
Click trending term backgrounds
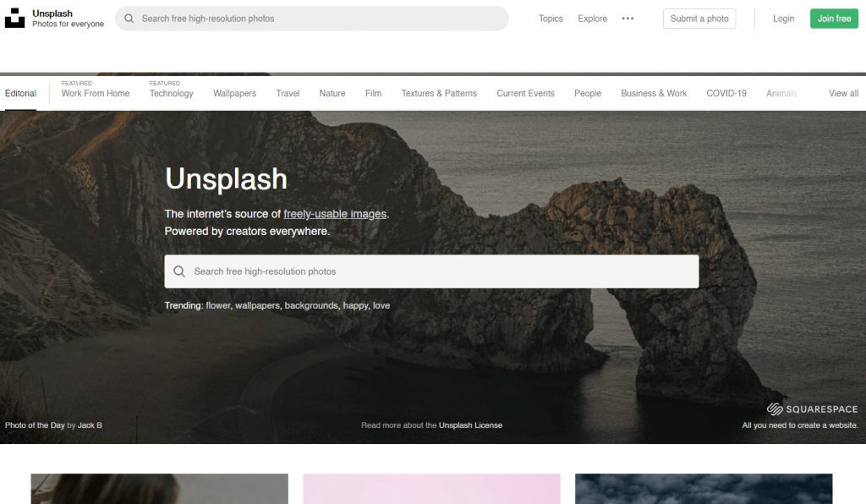(x=311, y=305)
